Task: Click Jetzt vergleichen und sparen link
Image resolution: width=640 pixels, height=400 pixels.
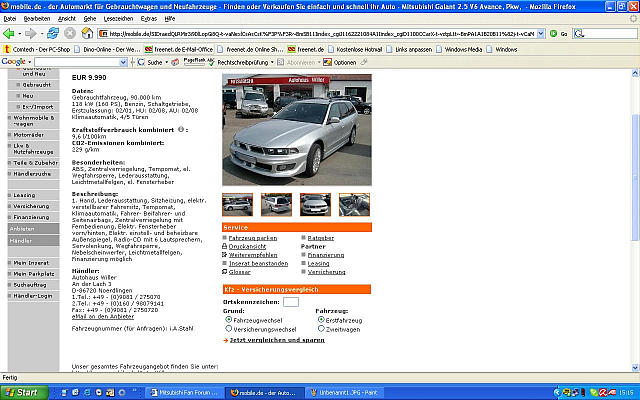Action: (x=274, y=340)
